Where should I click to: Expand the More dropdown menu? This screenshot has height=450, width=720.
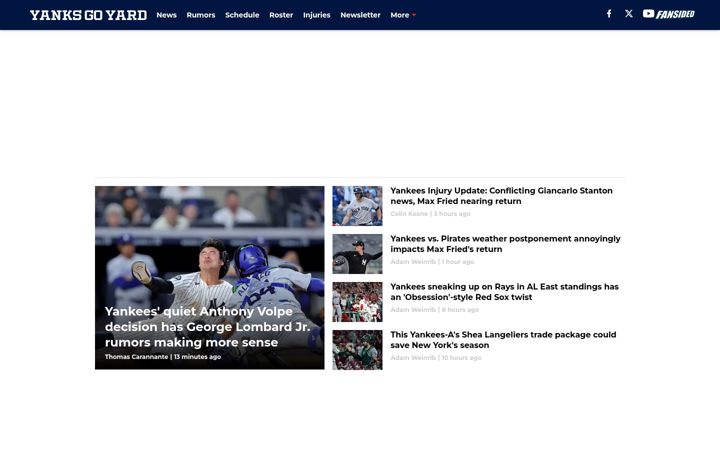pos(403,15)
